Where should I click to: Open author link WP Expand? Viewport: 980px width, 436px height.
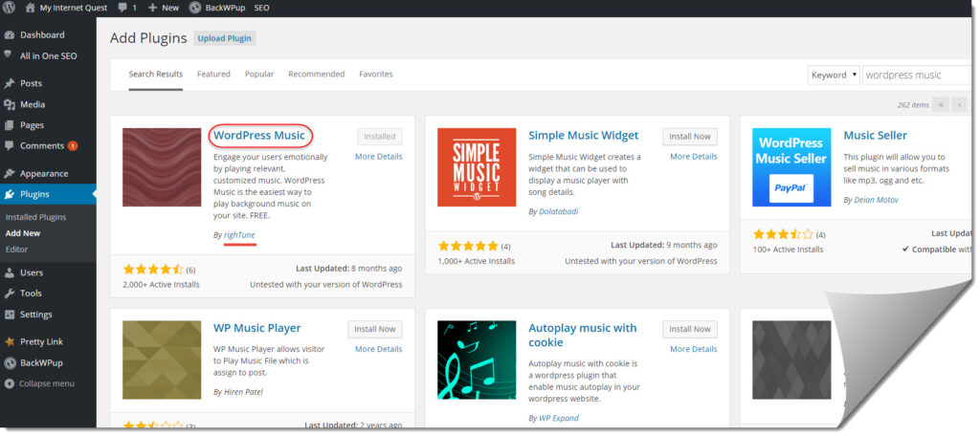pos(559,418)
